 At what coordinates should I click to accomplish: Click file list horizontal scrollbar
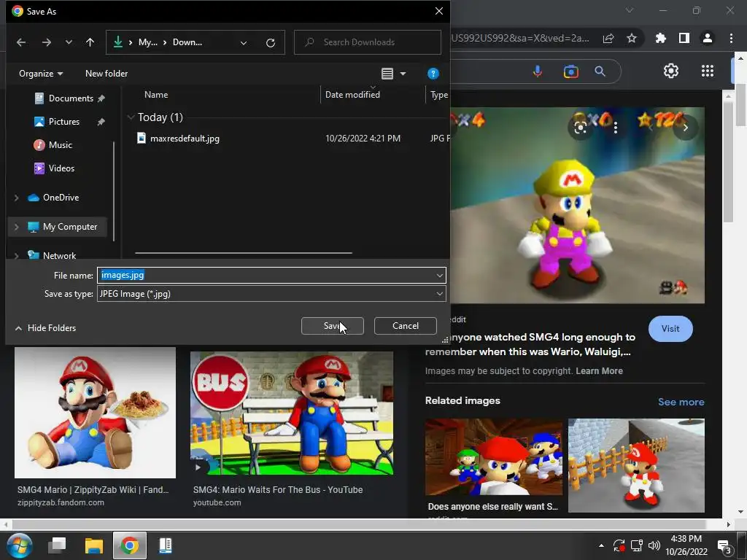(x=244, y=253)
